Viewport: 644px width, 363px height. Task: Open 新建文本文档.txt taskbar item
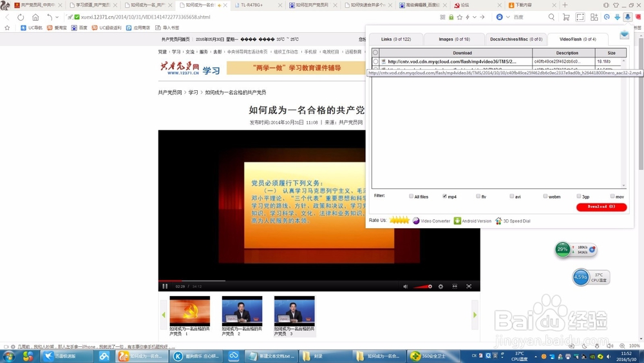pos(272,356)
